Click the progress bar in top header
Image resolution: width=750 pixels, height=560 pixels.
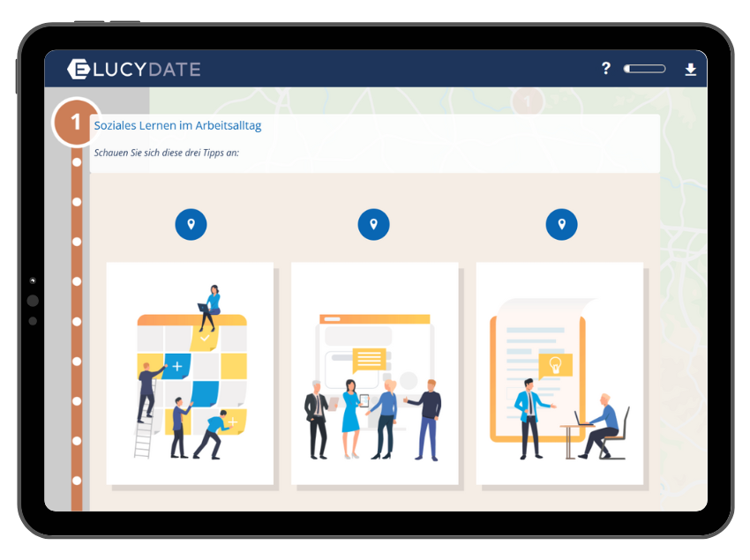644,69
